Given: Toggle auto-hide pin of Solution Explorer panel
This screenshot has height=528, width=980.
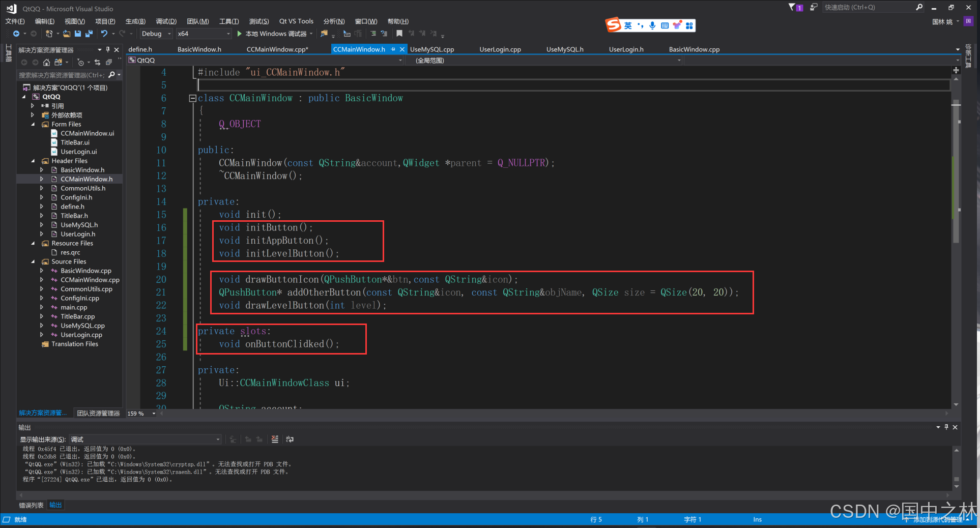Looking at the screenshot, I should (x=108, y=49).
